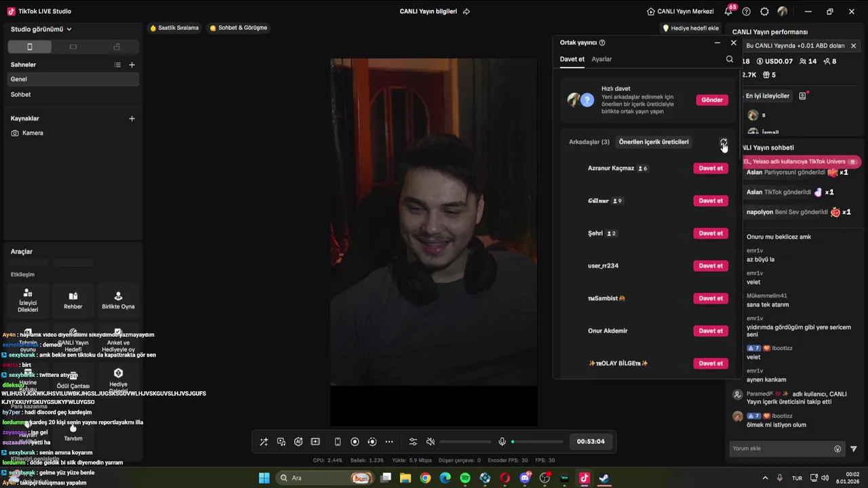Screen dimensions: 868x488
Task: Open the İzleyici Dilekleri tool
Action: click(28, 301)
